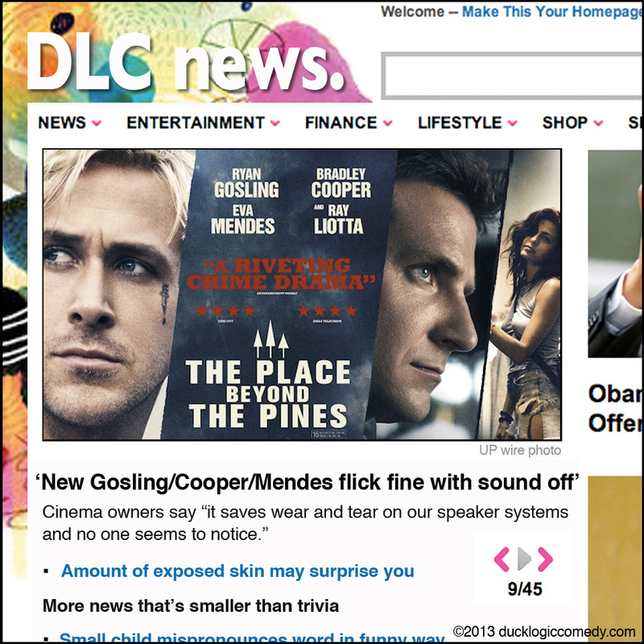Open the ENTERTAINMENT menu
The height and width of the screenshot is (644, 644).
pyautogui.click(x=196, y=122)
